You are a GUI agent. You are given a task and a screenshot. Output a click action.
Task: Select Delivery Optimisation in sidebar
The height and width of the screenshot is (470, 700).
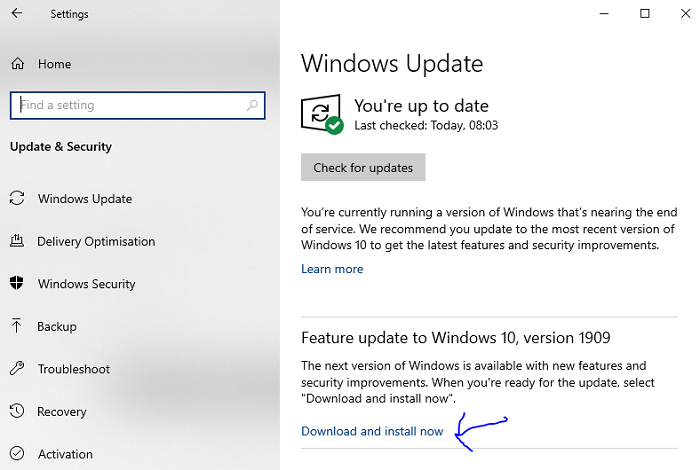tap(96, 242)
